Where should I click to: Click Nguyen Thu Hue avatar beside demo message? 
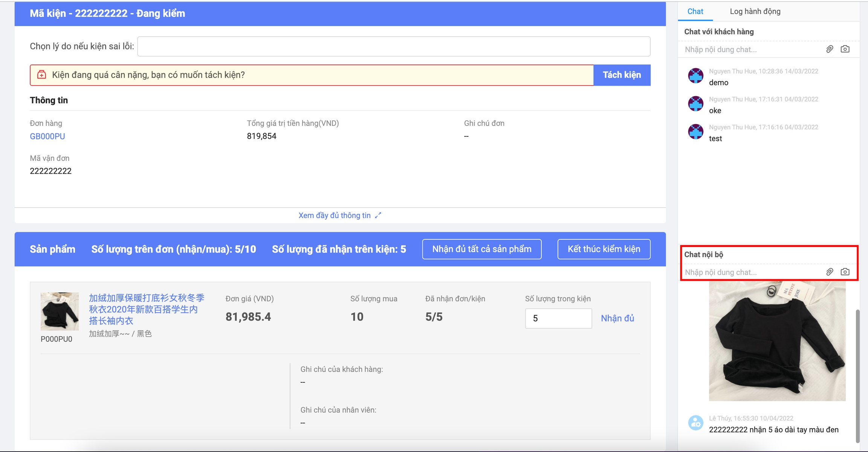click(x=695, y=76)
